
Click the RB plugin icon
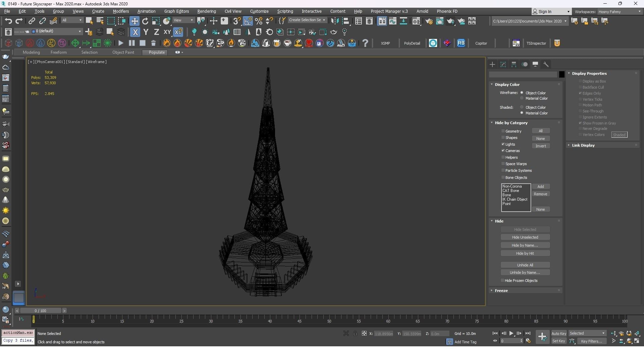coord(461,43)
